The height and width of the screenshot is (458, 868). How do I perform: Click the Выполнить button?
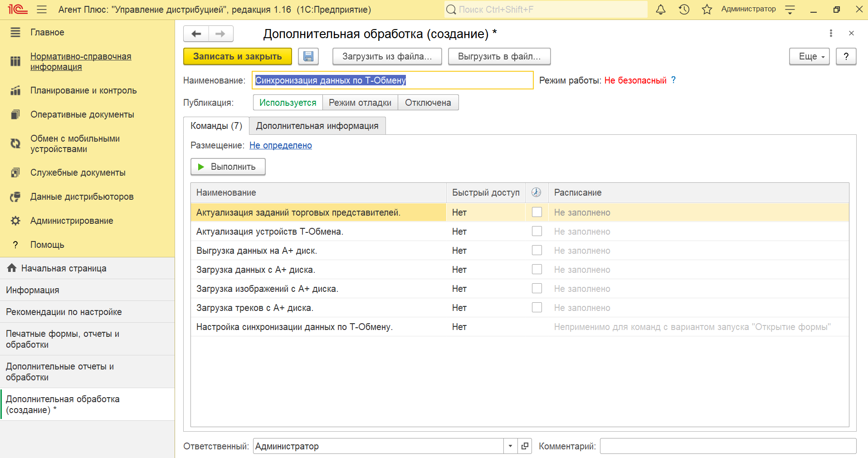(228, 167)
